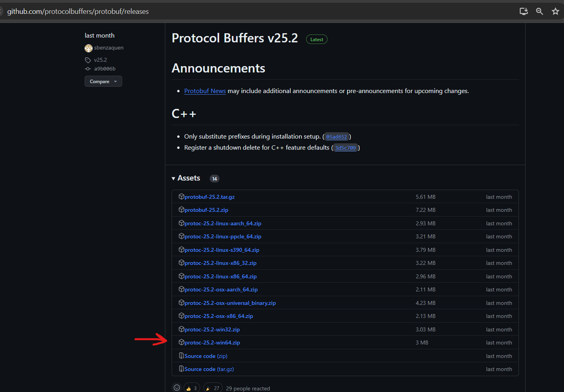Screen dimensions: 564x392
Task: Click the 5.61 MB file size
Action: (x=425, y=197)
